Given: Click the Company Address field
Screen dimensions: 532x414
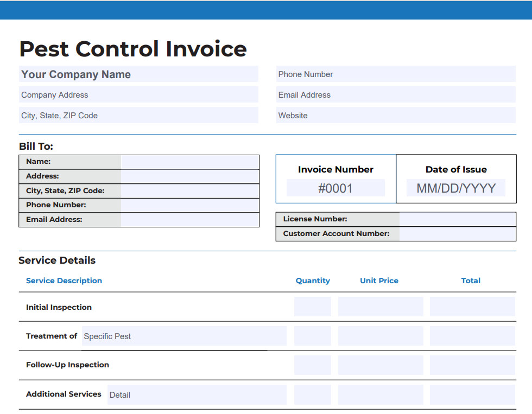Looking at the screenshot, I should pyautogui.click(x=138, y=94).
